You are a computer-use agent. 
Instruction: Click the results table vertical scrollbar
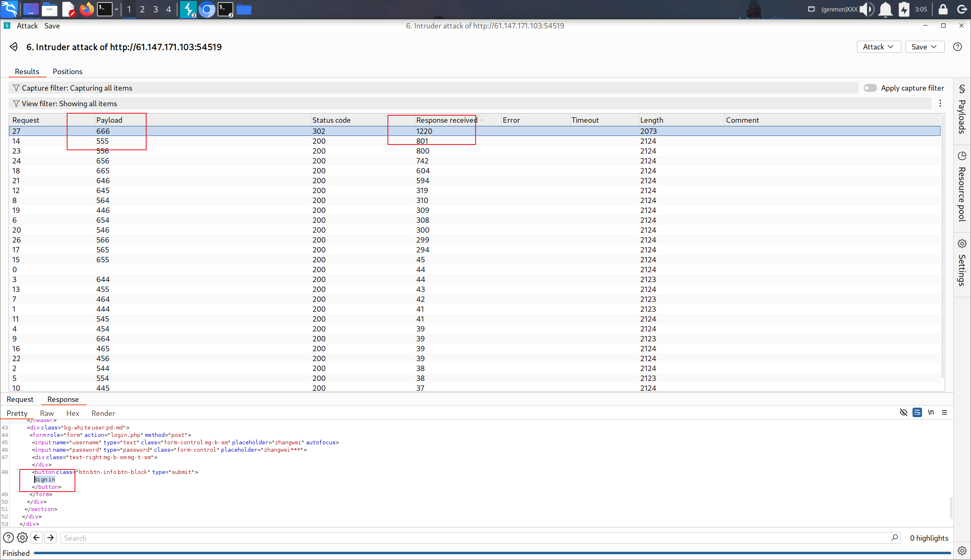942,247
